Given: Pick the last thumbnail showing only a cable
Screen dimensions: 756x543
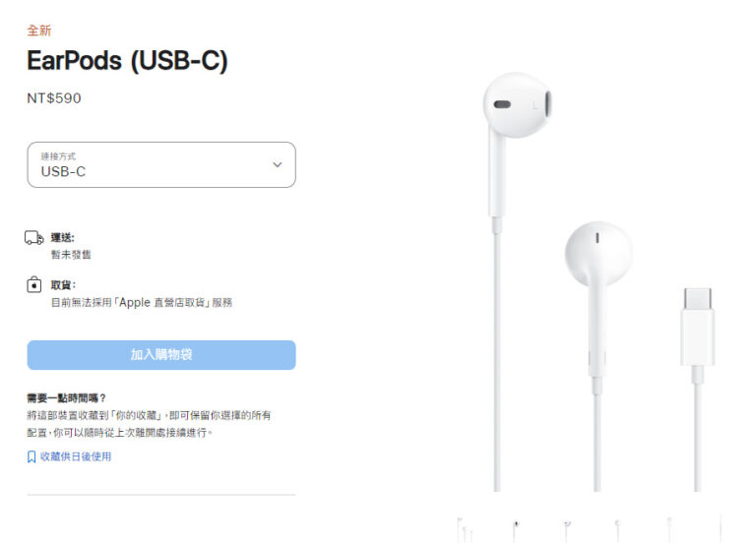Looking at the screenshot, I should click(721, 529).
